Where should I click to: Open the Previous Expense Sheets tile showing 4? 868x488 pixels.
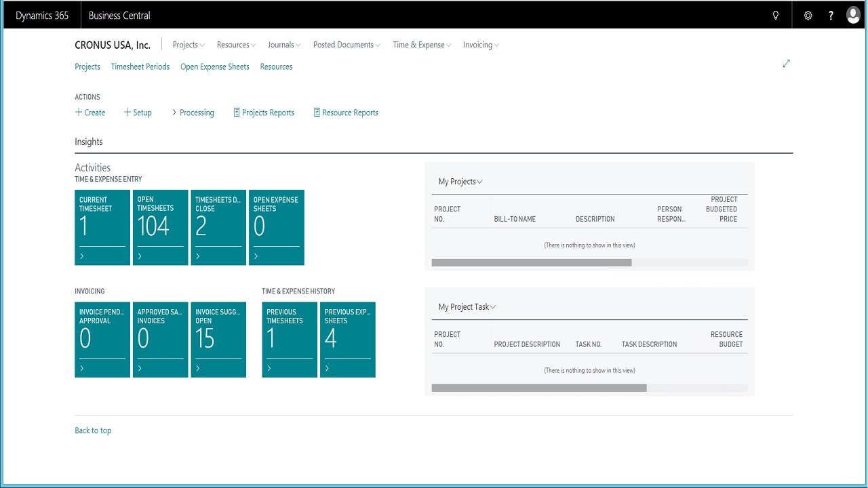348,340
